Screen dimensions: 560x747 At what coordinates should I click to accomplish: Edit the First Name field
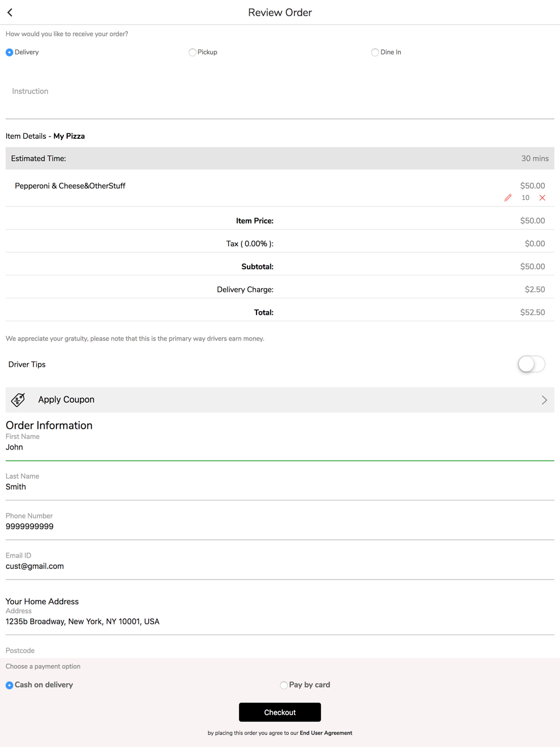280,447
